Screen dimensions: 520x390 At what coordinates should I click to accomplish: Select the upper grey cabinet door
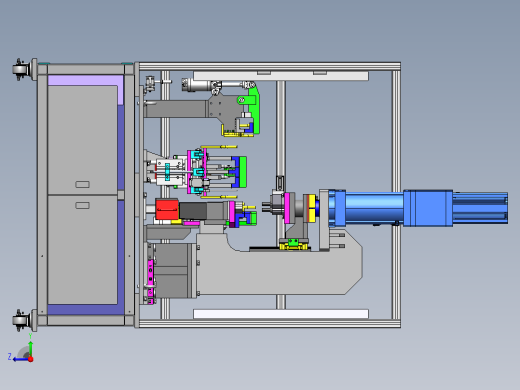pos(83,140)
